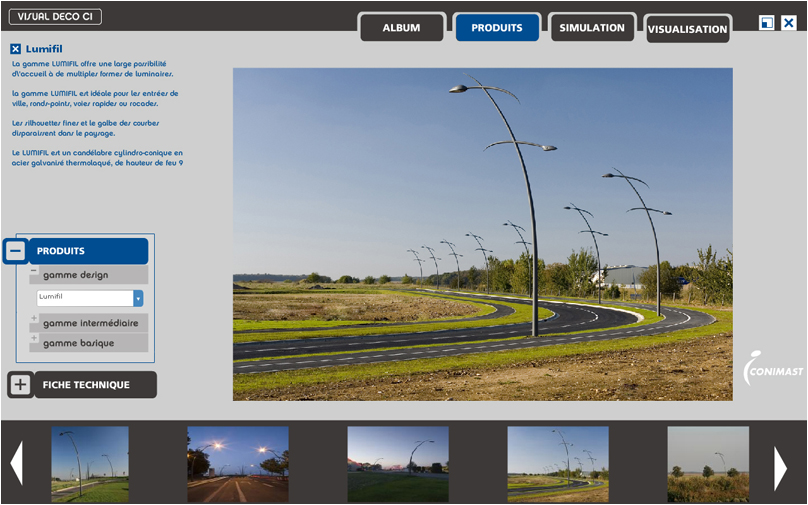
Task: Select the night street lamp thumbnail
Action: point(238,464)
